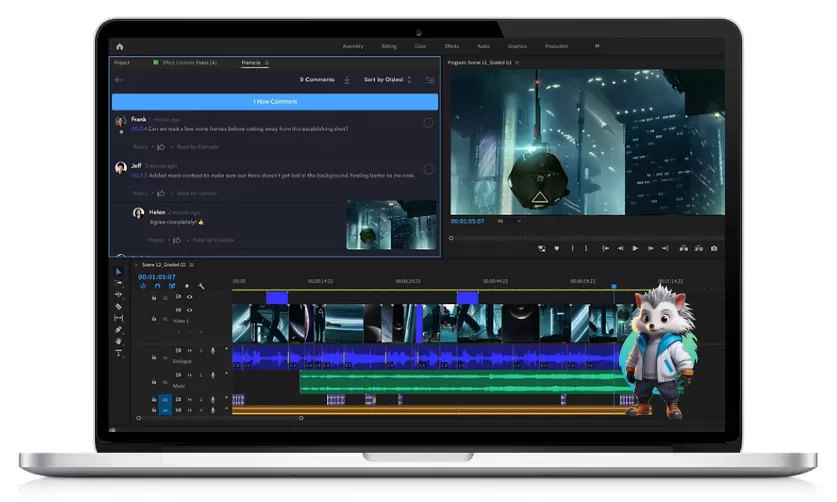
Task: Toggle the Video 1 track eye visibility
Action: coord(190,309)
